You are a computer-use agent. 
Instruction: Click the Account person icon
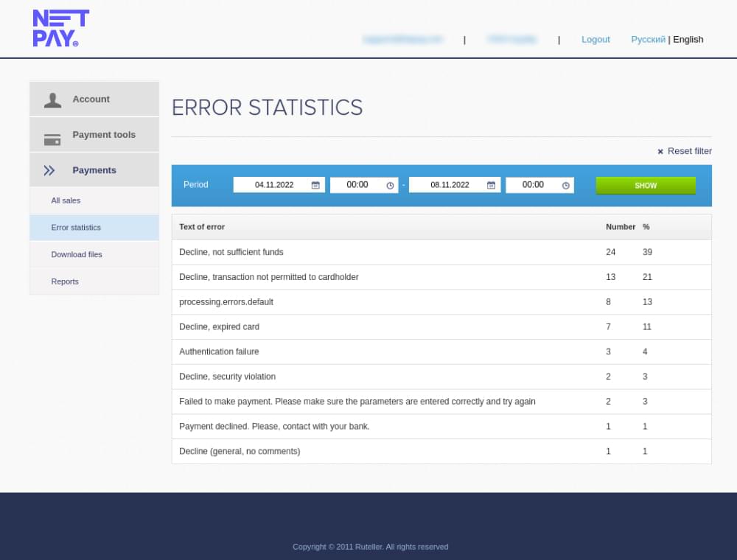pyautogui.click(x=52, y=100)
